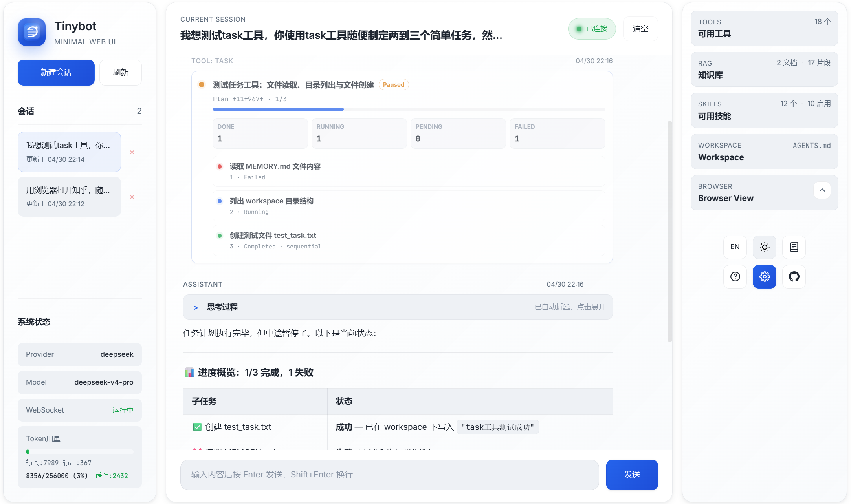This screenshot has height=504, width=851.
Task: Open the Workspace AGENTS.md panel
Action: pos(764,152)
